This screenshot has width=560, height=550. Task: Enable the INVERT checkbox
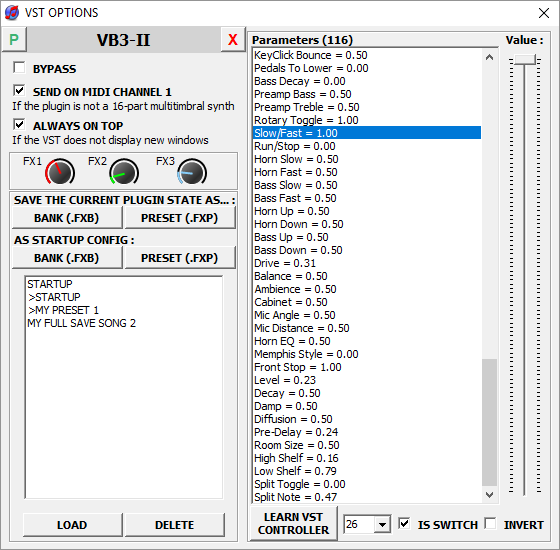490,524
